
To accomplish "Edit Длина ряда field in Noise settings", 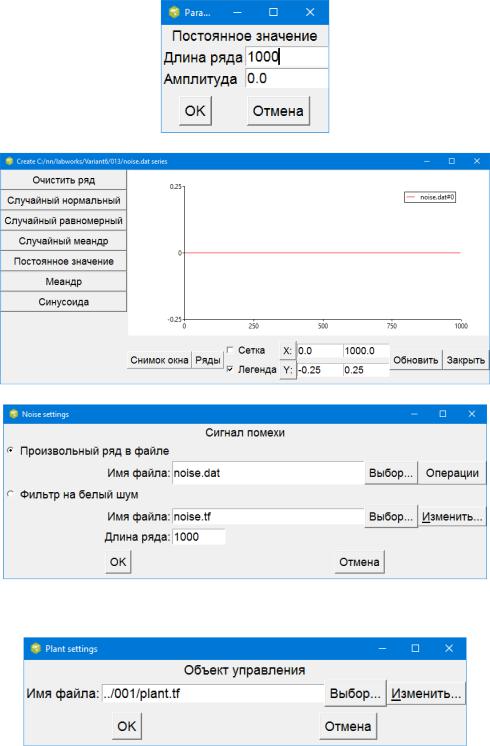I will pos(199,537).
